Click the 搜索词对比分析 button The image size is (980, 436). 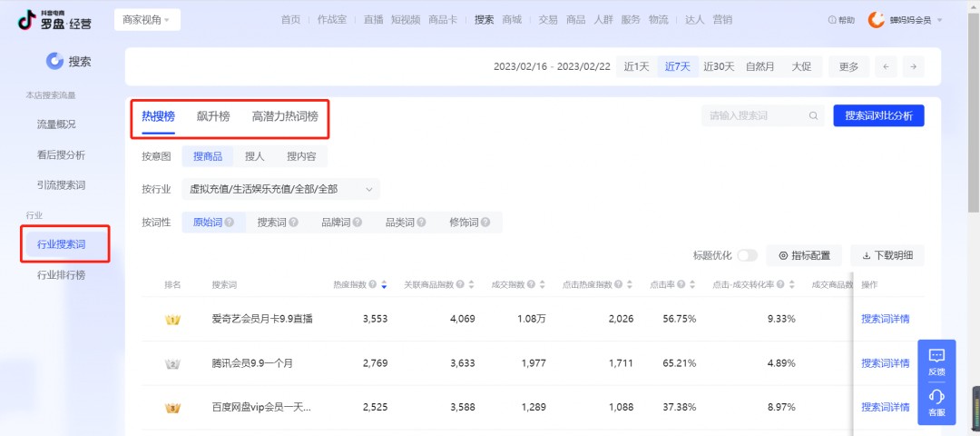[878, 115]
